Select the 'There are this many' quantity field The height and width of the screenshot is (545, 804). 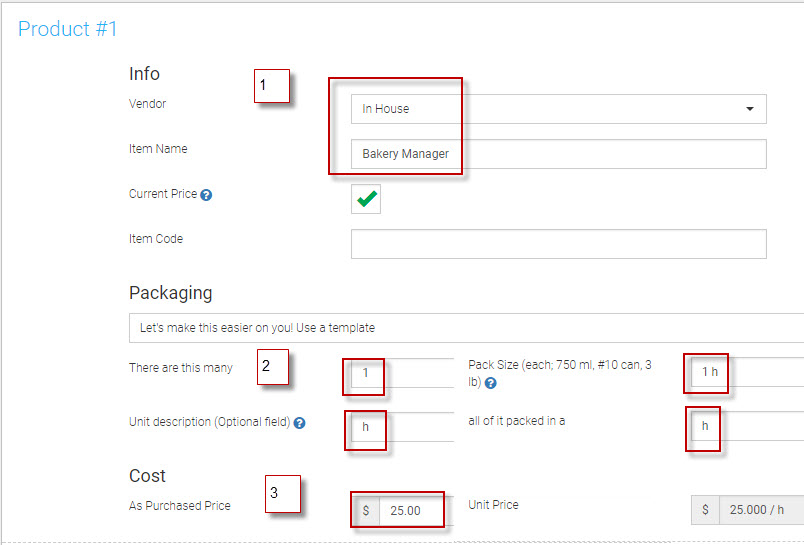click(400, 373)
